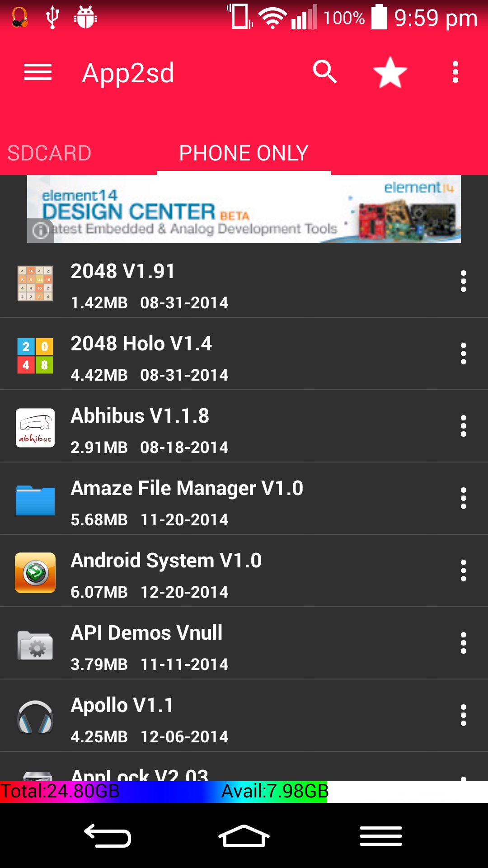Tap the API Demos gear folder icon
This screenshot has width=488, height=868.
pos(35,645)
